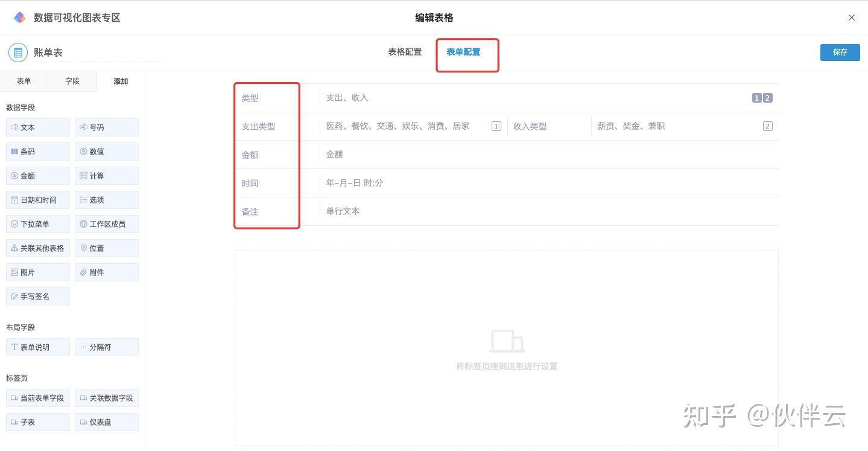Add a 日期和时间 date field

(x=38, y=200)
